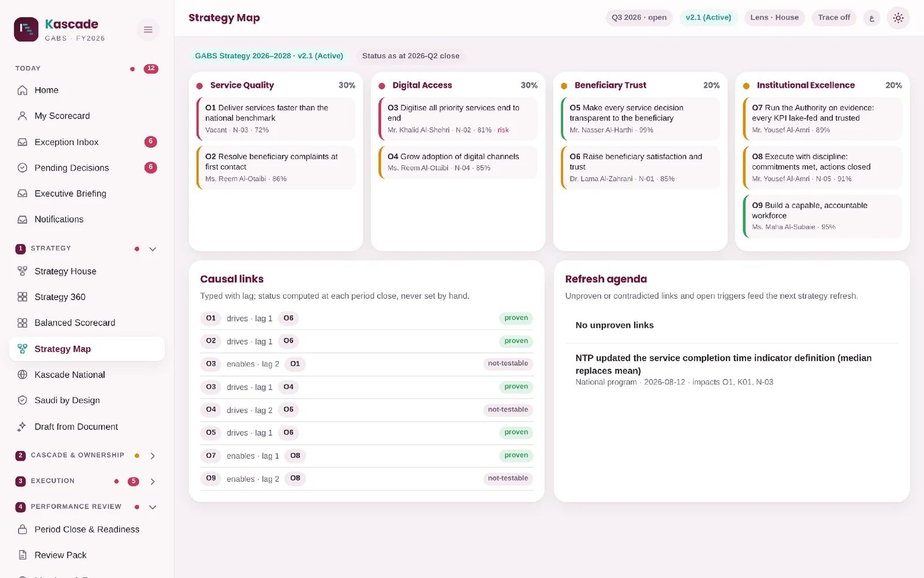
Task: Open Exception Inbox tray icon
Action: 23,142
